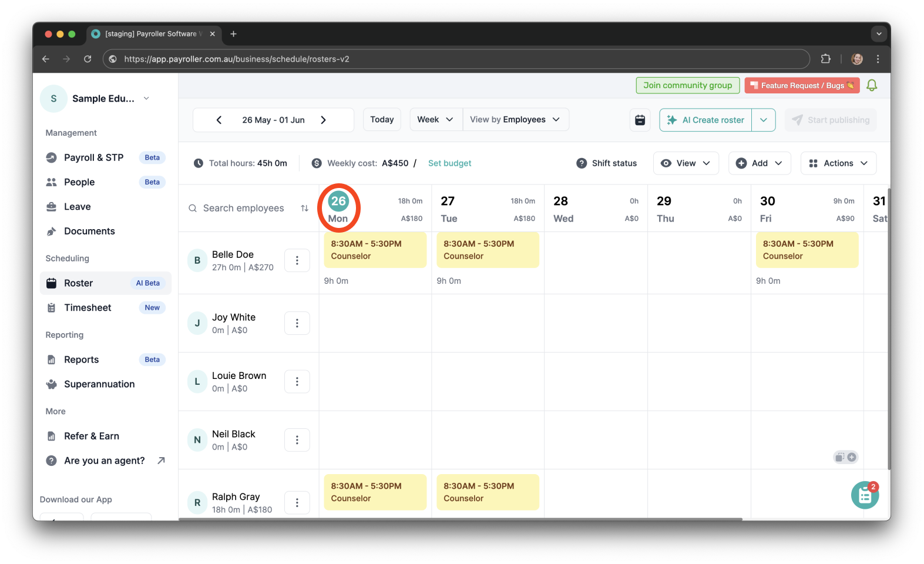Open Superannuation in sidebar

click(106, 384)
